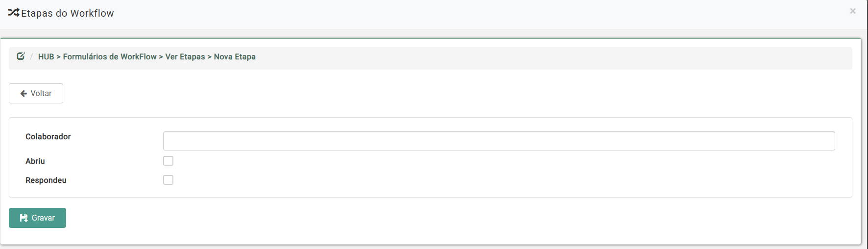Click the Respondeu label text
The image size is (868, 249).
[x=46, y=180]
